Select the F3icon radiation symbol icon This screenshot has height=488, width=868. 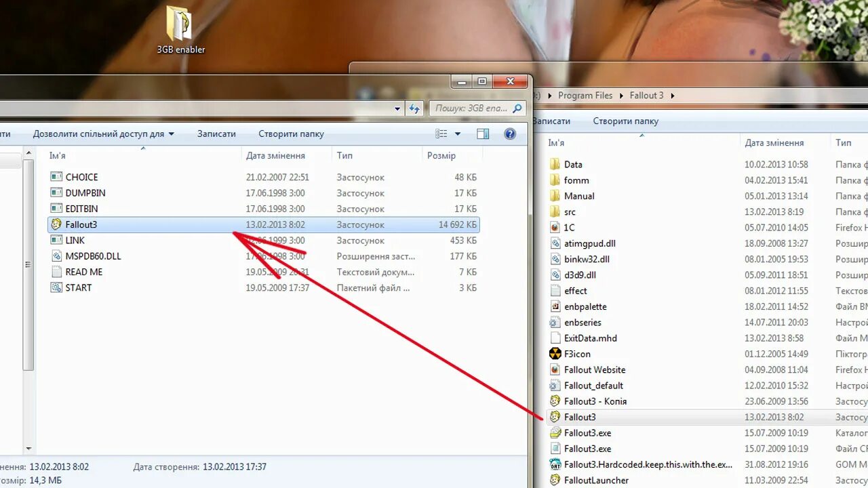555,354
